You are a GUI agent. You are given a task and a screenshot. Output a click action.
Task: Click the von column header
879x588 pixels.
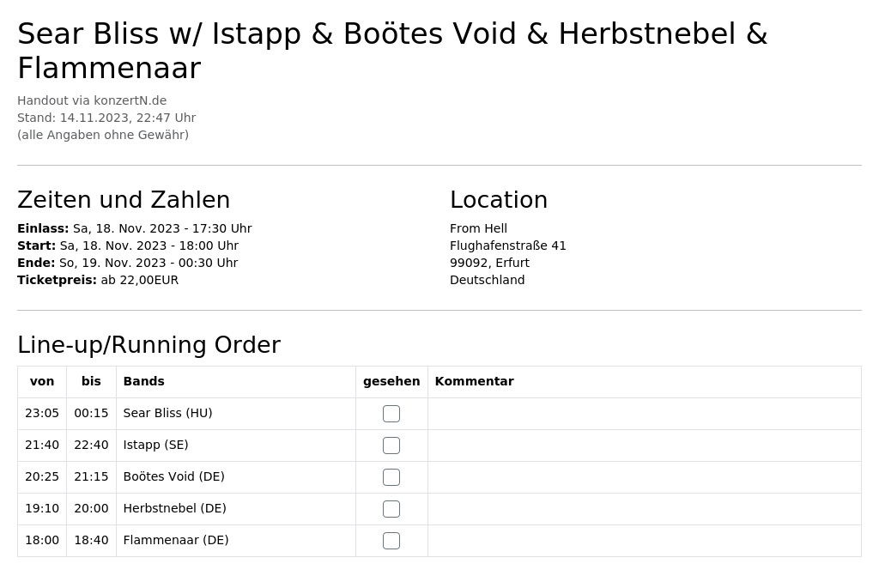(42, 381)
